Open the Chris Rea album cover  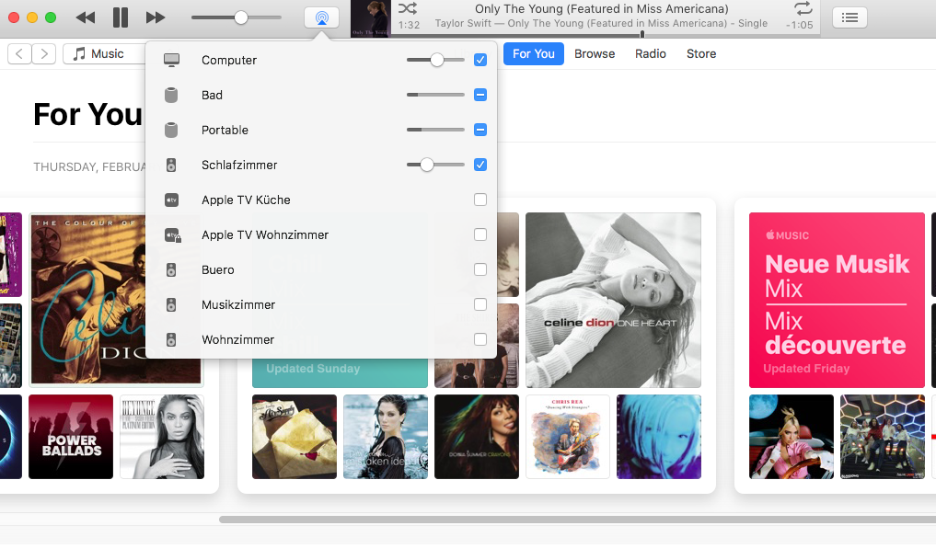point(568,437)
